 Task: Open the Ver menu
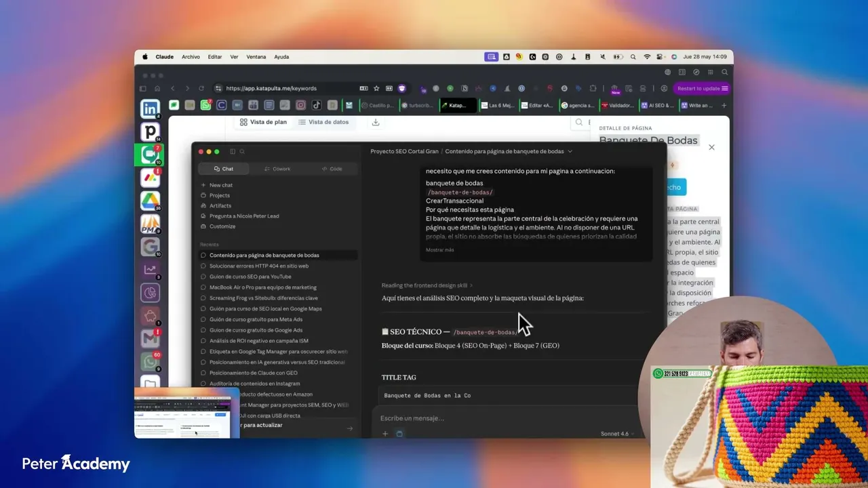point(234,57)
